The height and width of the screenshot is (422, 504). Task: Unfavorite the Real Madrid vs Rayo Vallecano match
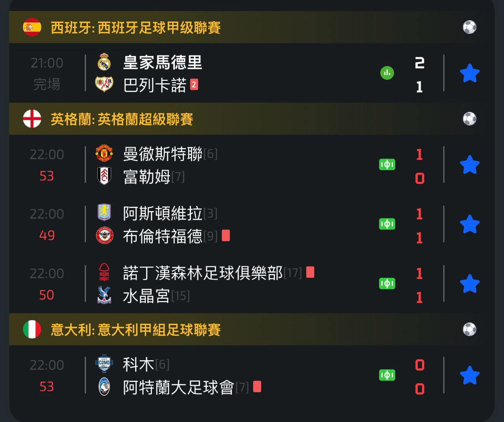tap(469, 74)
